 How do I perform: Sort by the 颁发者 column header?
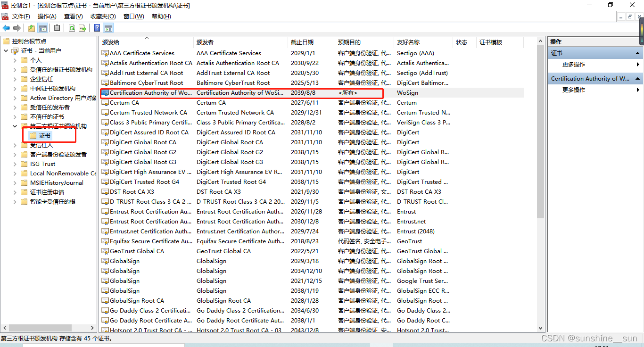[240, 42]
